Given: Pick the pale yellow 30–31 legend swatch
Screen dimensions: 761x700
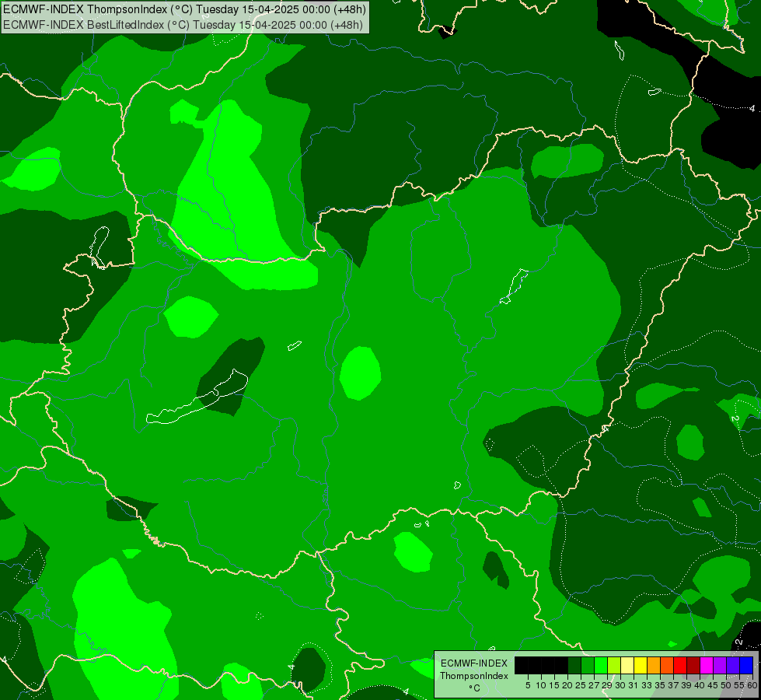Looking at the screenshot, I should click(x=627, y=665).
